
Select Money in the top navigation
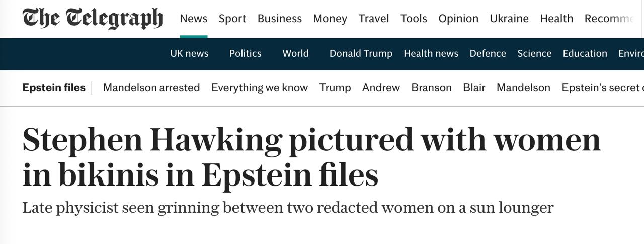330,19
